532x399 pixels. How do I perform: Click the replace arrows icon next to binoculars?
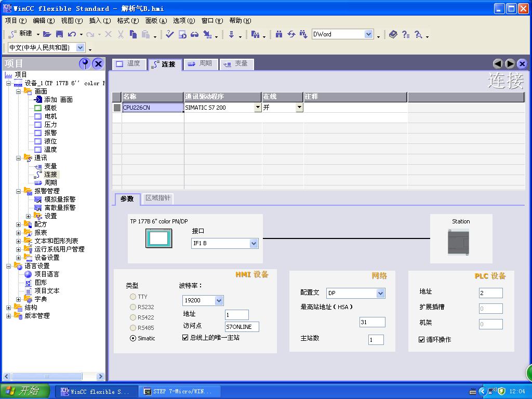291,34
